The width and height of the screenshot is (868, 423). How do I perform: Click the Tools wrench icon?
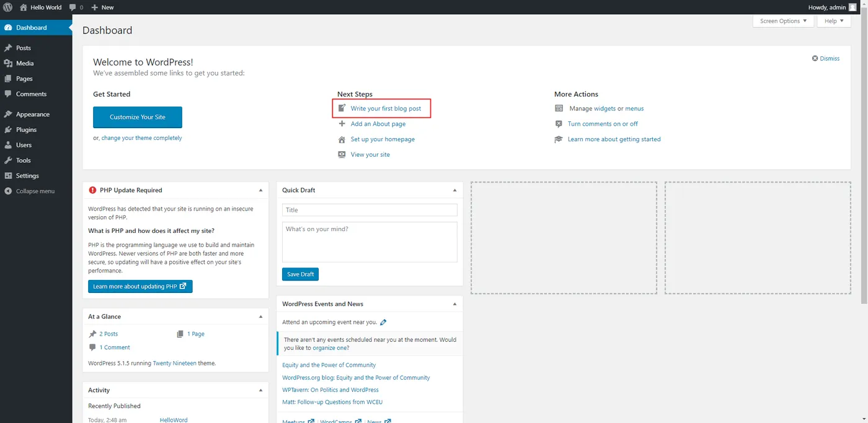click(x=8, y=160)
